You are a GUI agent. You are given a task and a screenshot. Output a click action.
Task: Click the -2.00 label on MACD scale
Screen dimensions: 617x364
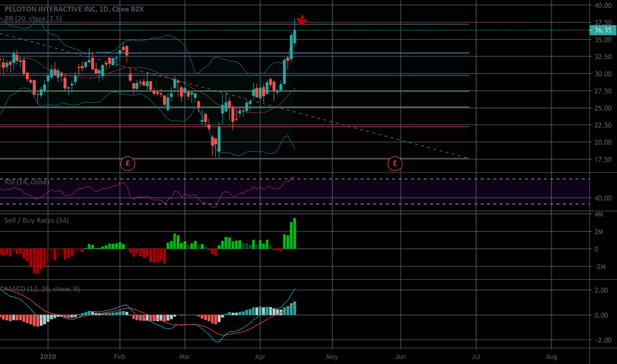pyautogui.click(x=602, y=340)
